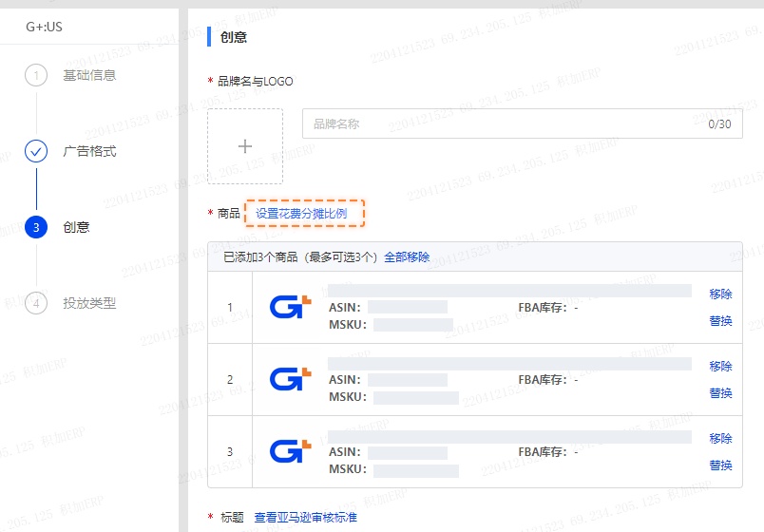Screen dimensions: 764x532
Task: Click 已添加3个商品 header text
Action: pos(300,256)
